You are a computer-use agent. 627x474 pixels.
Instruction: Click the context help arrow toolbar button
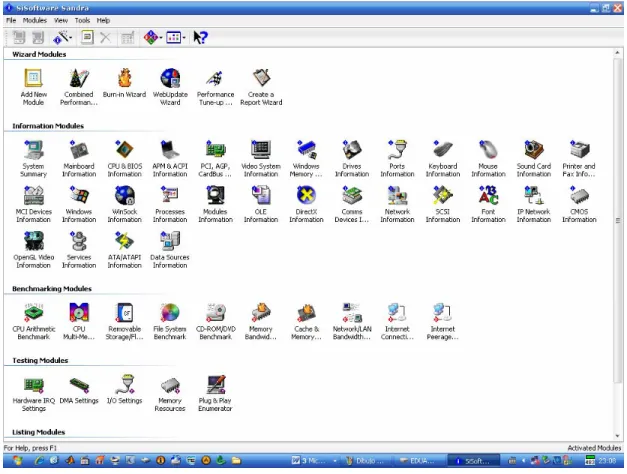[200, 38]
